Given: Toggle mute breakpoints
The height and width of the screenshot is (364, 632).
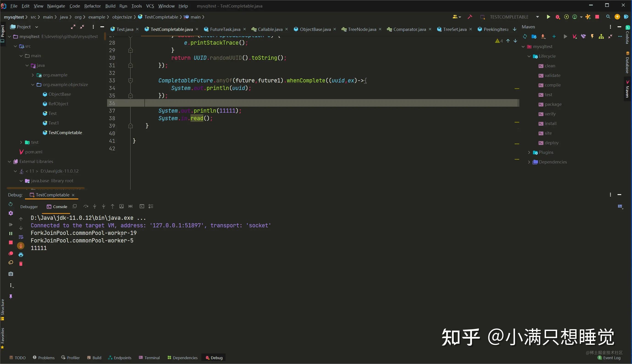Looking at the screenshot, I should tap(11, 262).
